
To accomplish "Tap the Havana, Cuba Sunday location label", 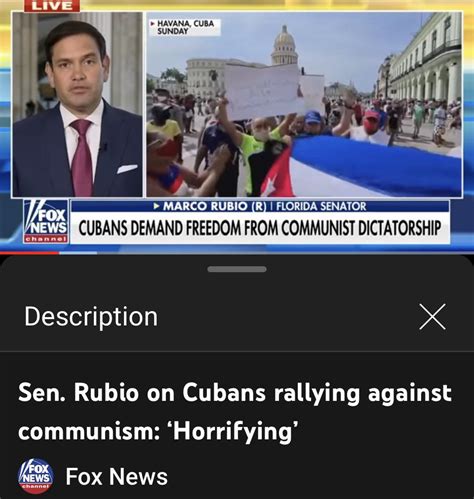I will [x=184, y=27].
